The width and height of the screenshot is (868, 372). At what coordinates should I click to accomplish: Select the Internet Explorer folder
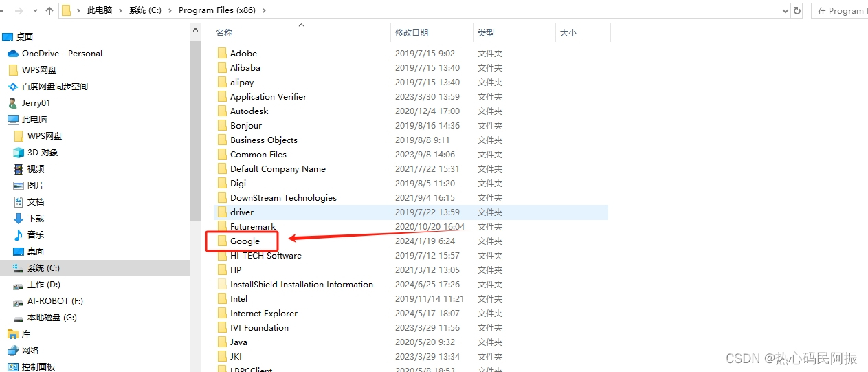[x=263, y=314]
